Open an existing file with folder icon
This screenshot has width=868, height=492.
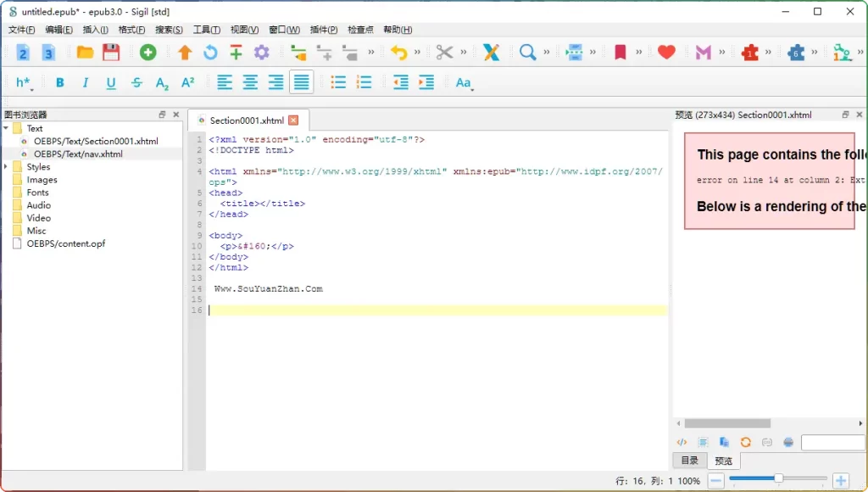click(85, 53)
